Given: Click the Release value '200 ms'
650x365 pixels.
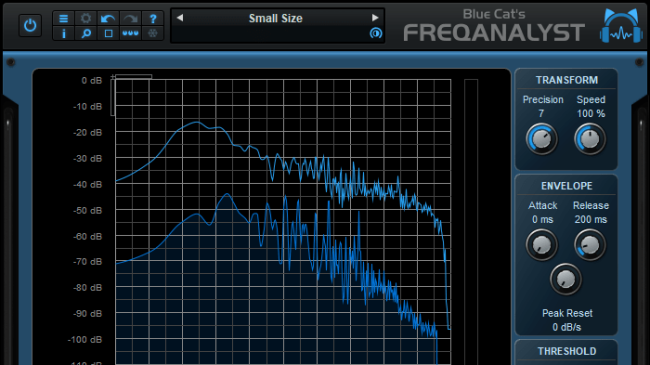Looking at the screenshot, I should (591, 219).
